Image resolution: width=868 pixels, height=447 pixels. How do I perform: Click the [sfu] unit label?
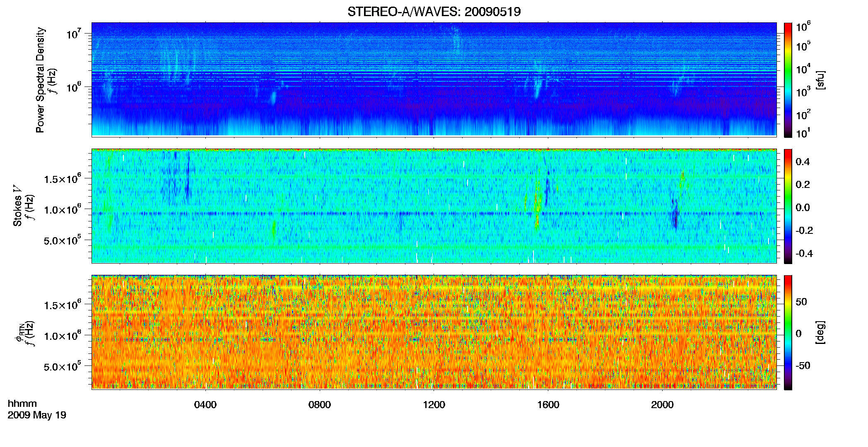[x=820, y=80]
